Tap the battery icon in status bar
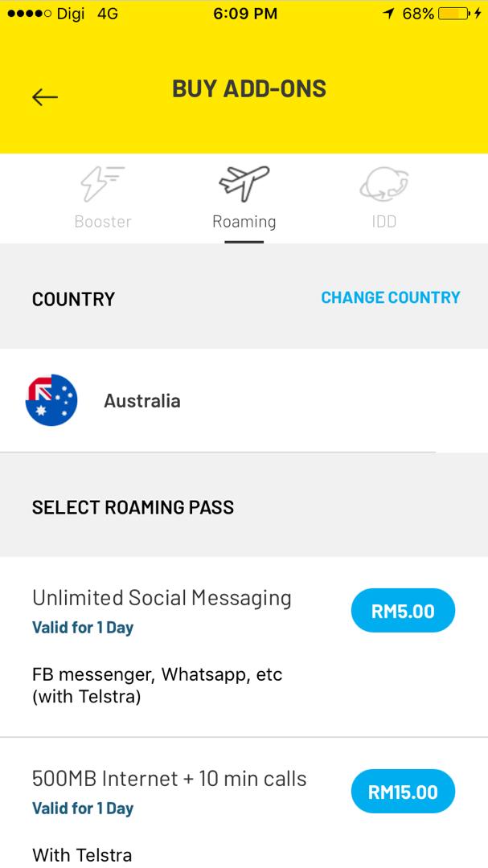This screenshot has height=868, width=488. [453, 14]
